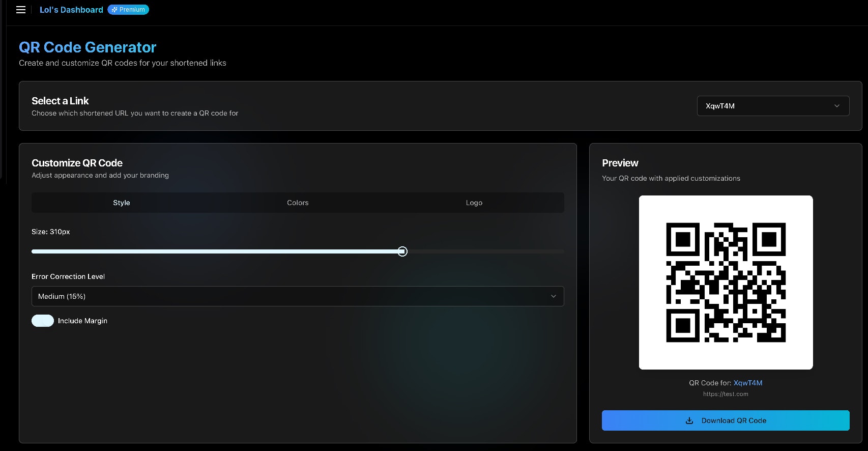Click the Lol's Dashboard title link
This screenshot has width=868, height=451.
71,10
